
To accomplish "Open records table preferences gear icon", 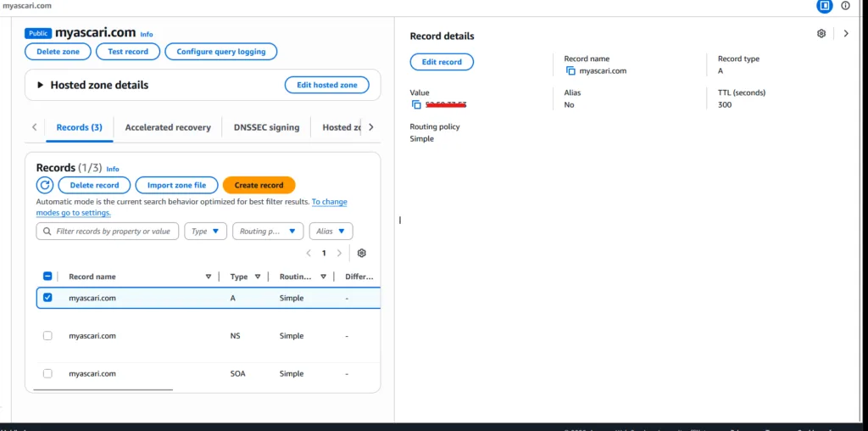I will (362, 253).
